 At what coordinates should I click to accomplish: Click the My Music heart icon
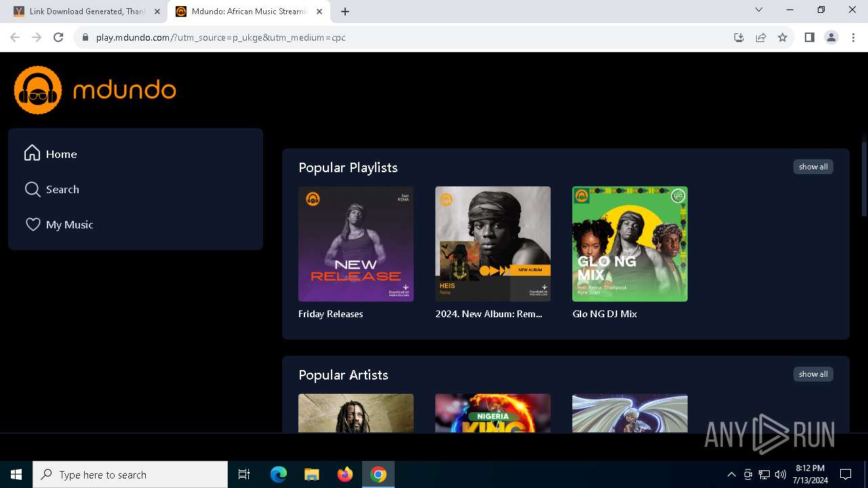point(33,224)
